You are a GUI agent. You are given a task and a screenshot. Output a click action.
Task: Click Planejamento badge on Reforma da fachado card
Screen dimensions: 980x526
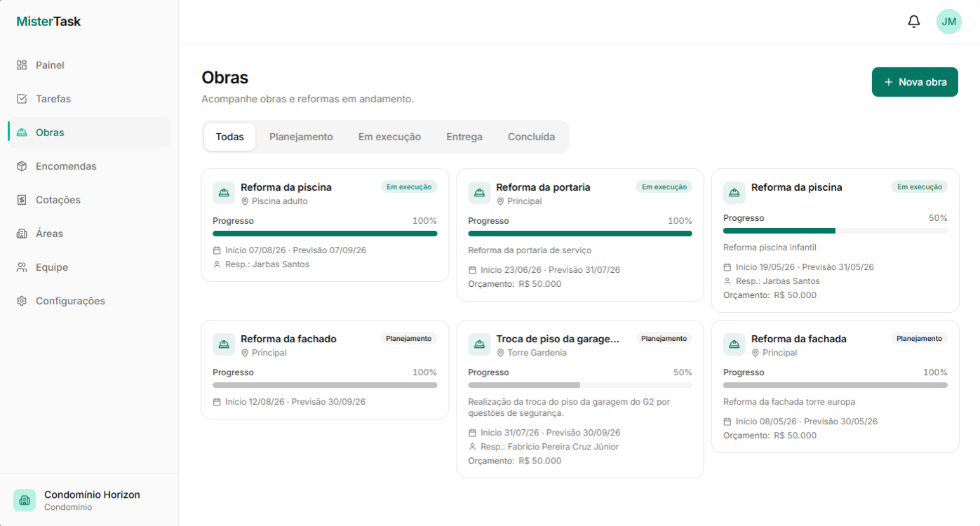pos(409,339)
